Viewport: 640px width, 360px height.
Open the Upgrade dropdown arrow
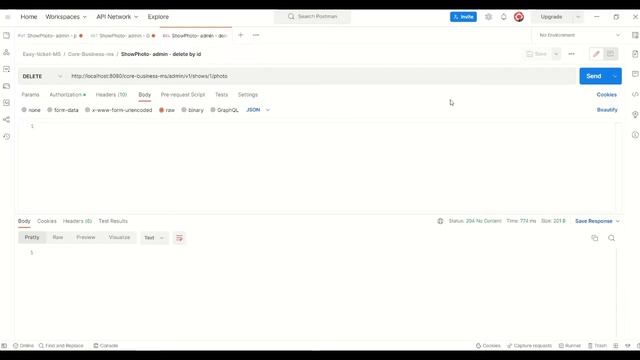click(x=578, y=17)
